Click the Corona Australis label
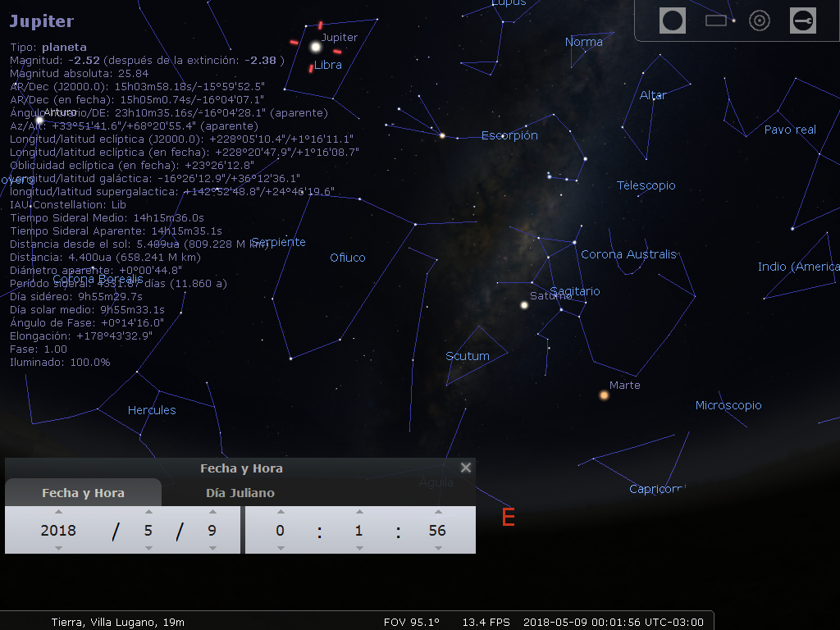The width and height of the screenshot is (840, 630). pos(629,254)
